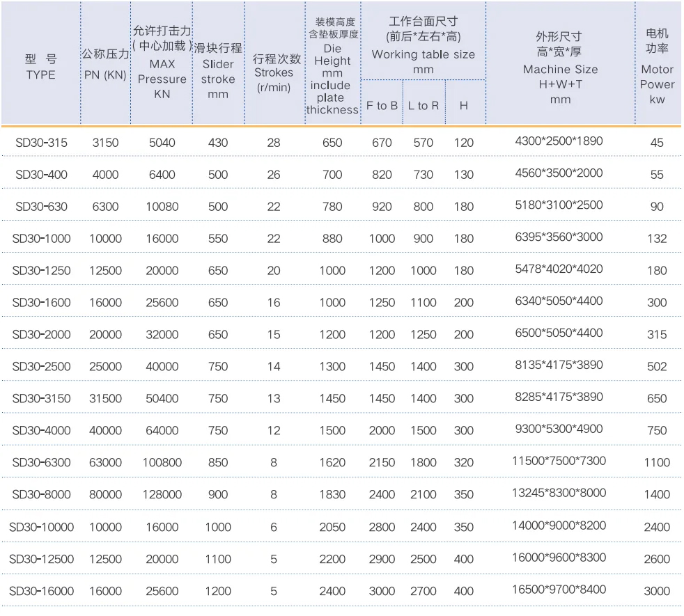Click motor power value 502

657,367
